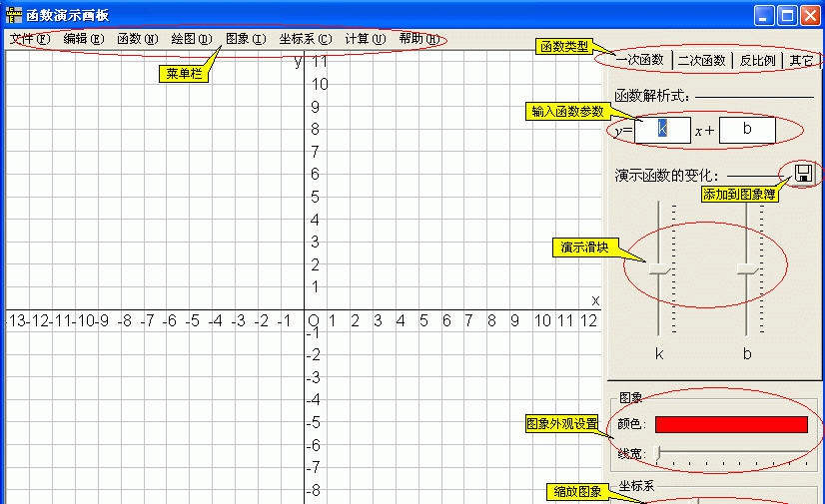Switch to the 其它 tab
Viewport: 825px width, 504px height.
[801, 61]
